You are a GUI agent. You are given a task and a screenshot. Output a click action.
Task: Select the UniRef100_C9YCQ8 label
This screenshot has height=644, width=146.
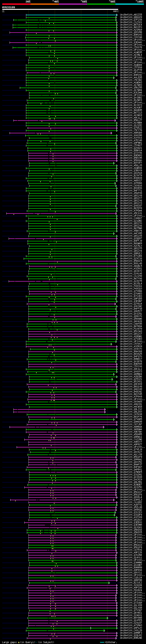[131, 37]
